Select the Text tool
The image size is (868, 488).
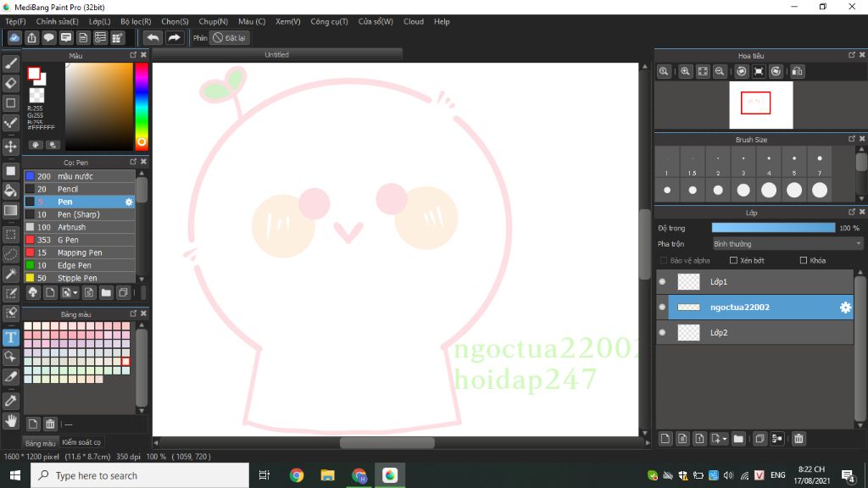[10, 337]
